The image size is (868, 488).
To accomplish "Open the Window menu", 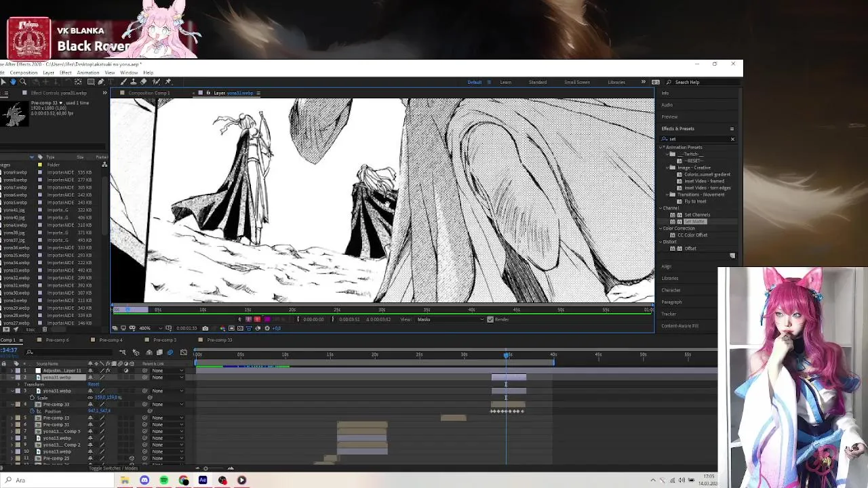I will click(129, 73).
